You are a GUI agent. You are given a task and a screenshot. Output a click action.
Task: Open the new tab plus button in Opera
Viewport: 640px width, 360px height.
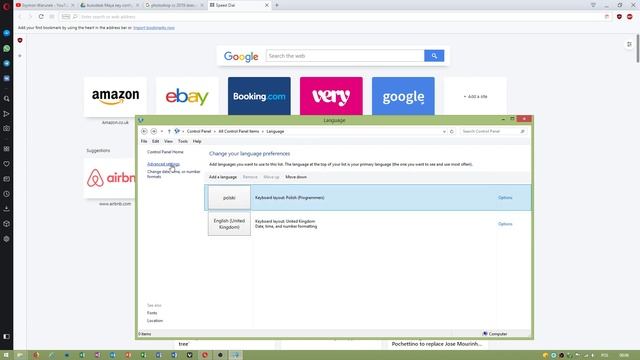[277, 5]
